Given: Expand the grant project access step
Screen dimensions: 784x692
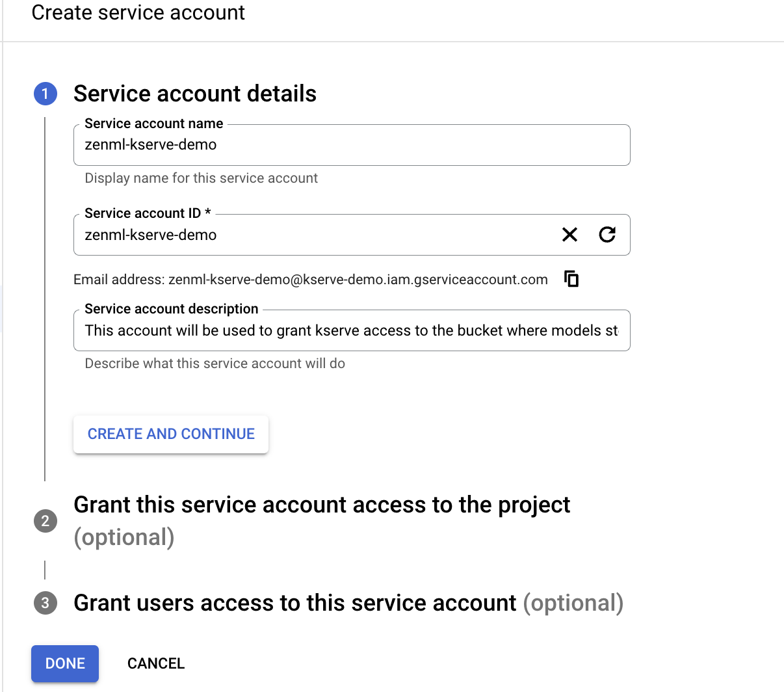Looking at the screenshot, I should 322,505.
